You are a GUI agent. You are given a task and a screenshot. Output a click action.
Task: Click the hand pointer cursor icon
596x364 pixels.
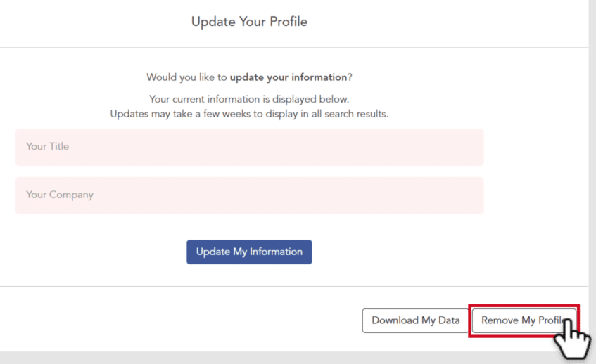click(x=571, y=339)
